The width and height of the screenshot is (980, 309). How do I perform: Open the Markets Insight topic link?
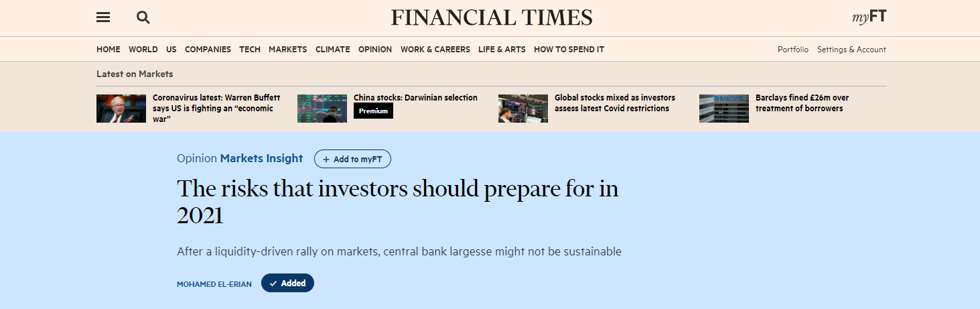261,159
